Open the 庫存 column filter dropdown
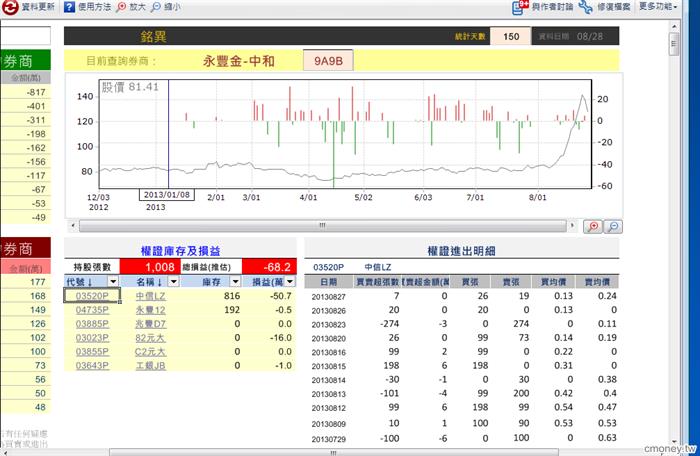 click(x=235, y=281)
